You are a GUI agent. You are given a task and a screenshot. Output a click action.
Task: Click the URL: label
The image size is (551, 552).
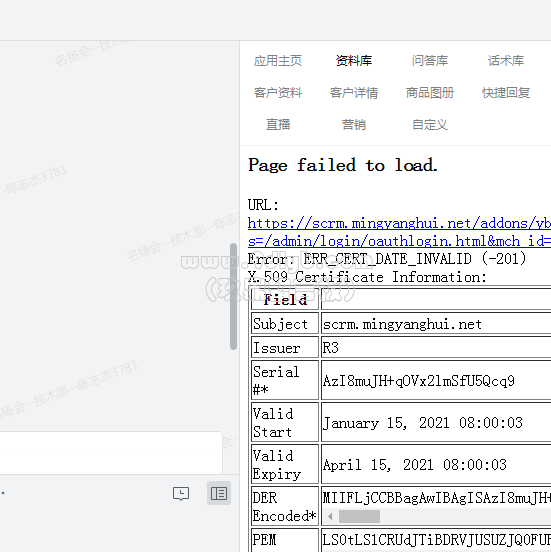(263, 205)
